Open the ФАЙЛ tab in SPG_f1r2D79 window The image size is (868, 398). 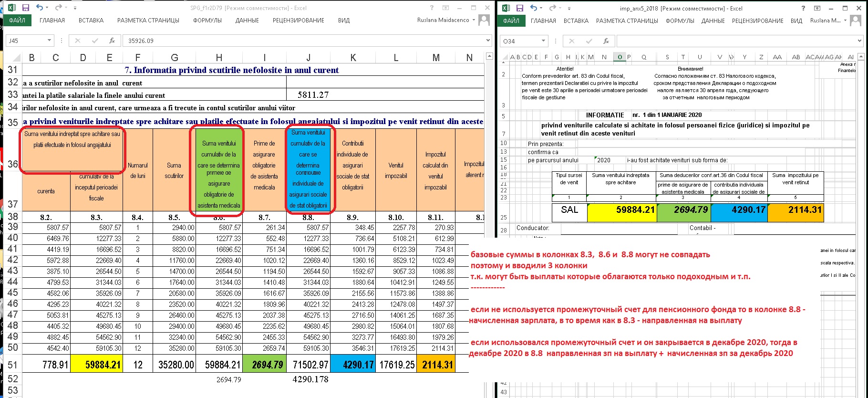pos(17,20)
